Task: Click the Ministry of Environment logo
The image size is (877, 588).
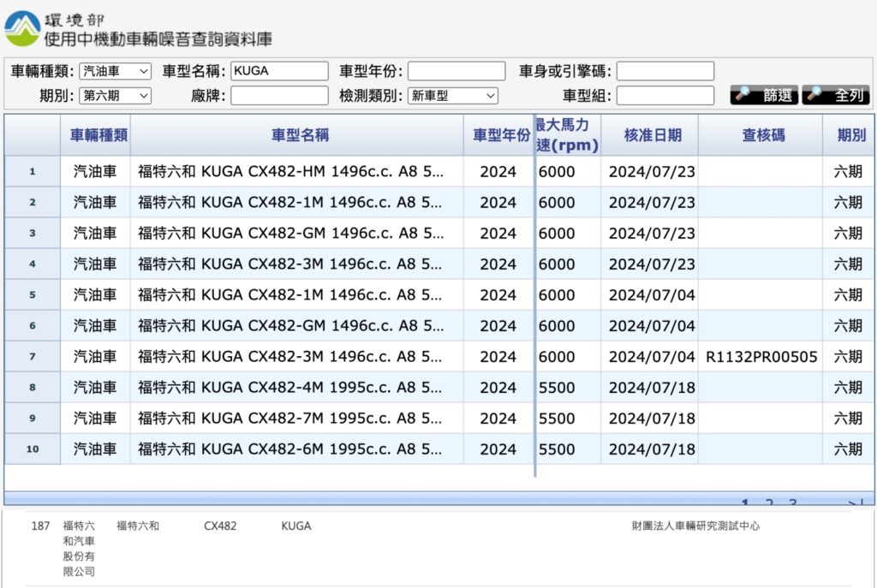Action: [22, 28]
